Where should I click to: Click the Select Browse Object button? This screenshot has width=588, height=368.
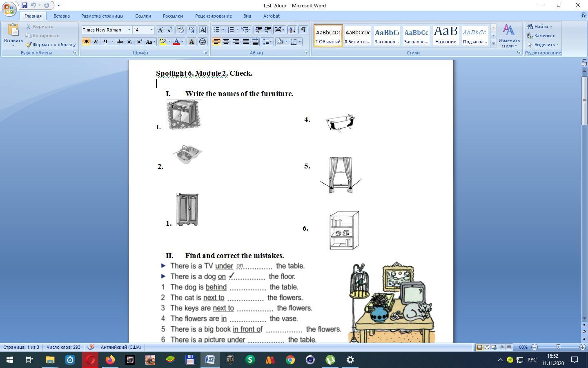584,331
